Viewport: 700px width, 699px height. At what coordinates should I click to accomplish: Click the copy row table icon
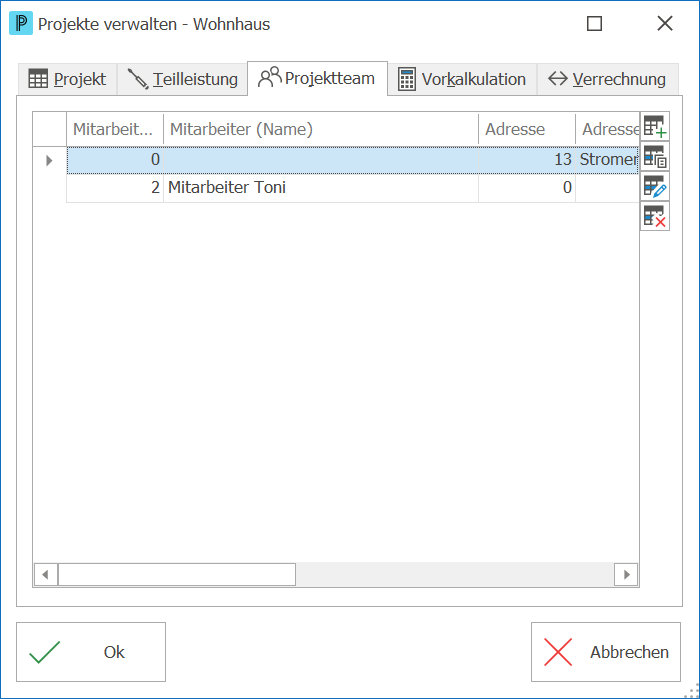655,156
